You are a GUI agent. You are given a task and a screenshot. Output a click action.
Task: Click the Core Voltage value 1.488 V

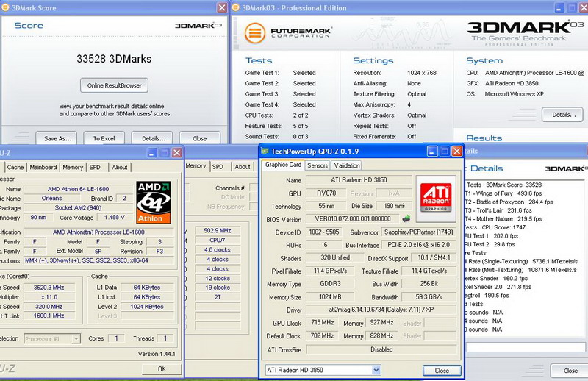coord(115,217)
